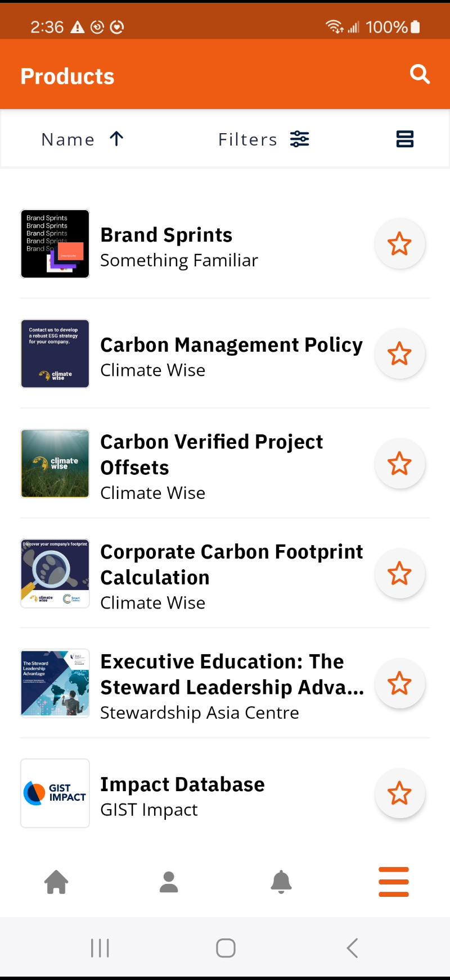Image resolution: width=450 pixels, height=980 pixels.
Task: Toggle Name sort order arrow
Action: (x=116, y=139)
